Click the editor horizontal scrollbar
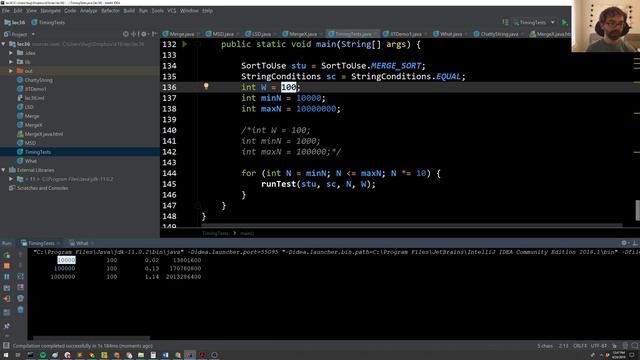 412,225
